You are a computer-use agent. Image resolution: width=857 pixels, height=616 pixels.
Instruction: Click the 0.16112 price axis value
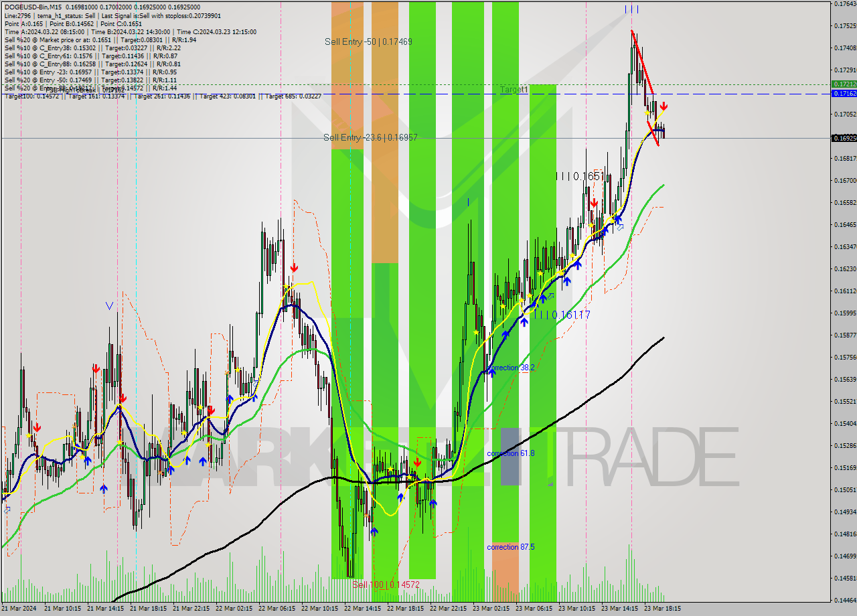844,291
